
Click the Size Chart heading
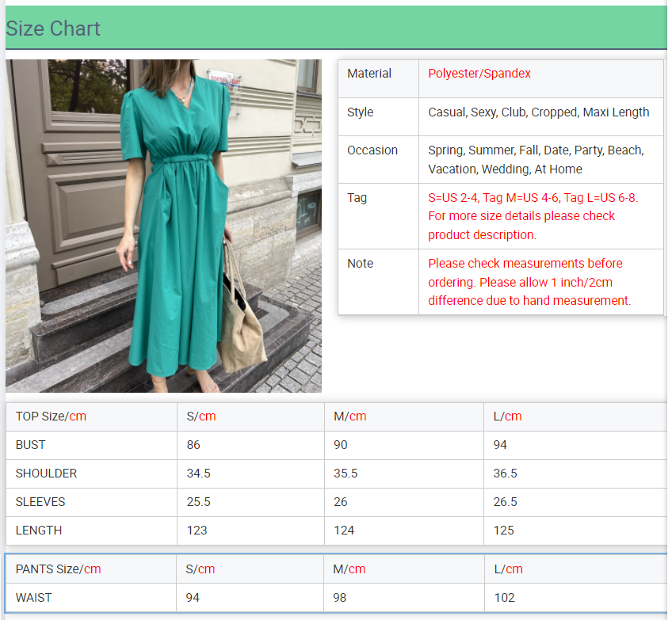(53, 29)
